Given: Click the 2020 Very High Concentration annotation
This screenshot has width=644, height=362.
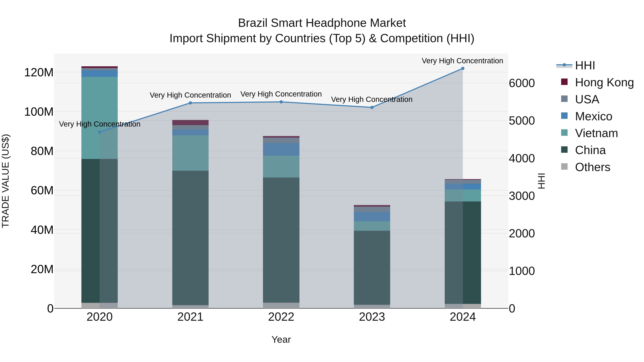Looking at the screenshot, I should click(99, 124).
